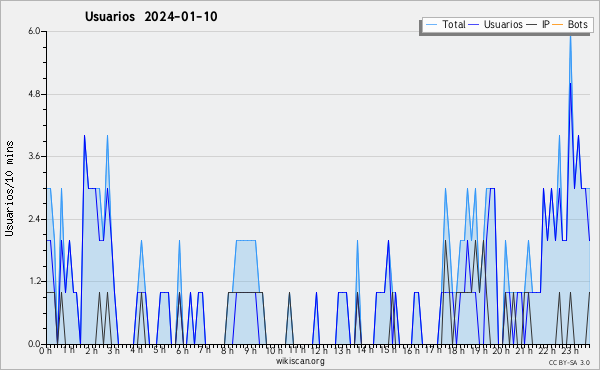Click the '14 h' x-axis label
The image size is (600, 370).
click(364, 350)
